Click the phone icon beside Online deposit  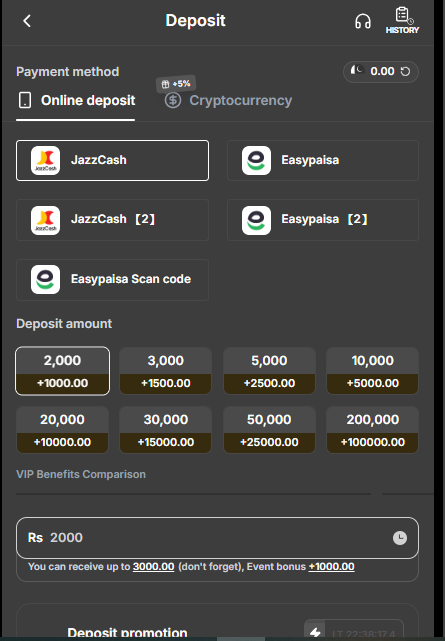click(25, 100)
